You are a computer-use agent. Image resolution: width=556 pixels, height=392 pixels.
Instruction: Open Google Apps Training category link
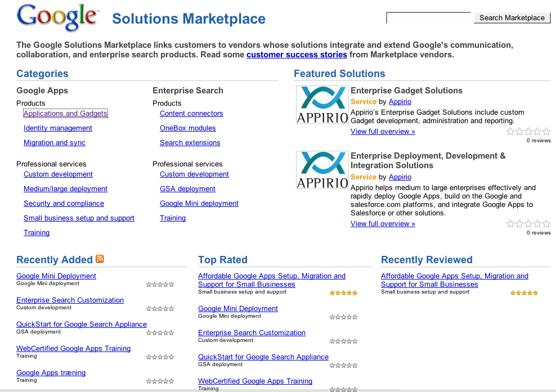tap(37, 232)
